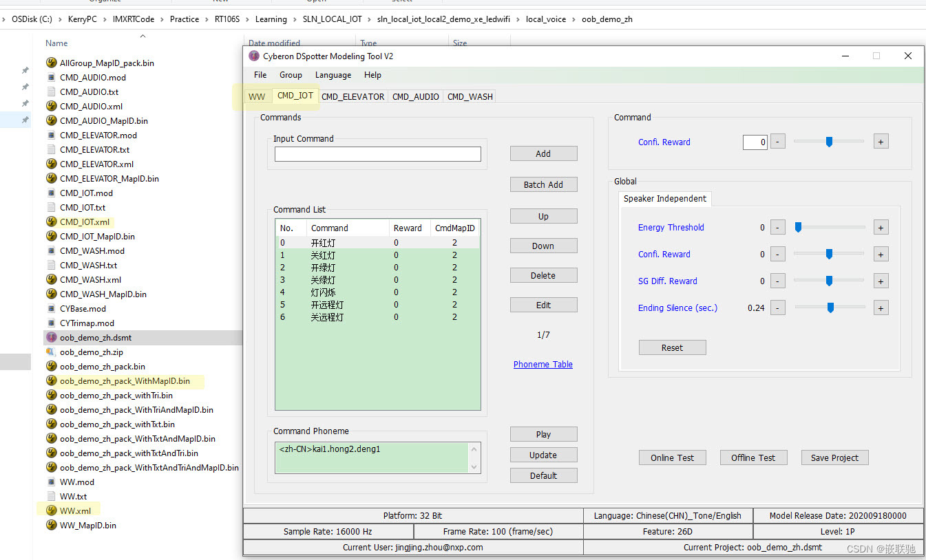Increase Ending Silence with plus button

point(880,308)
